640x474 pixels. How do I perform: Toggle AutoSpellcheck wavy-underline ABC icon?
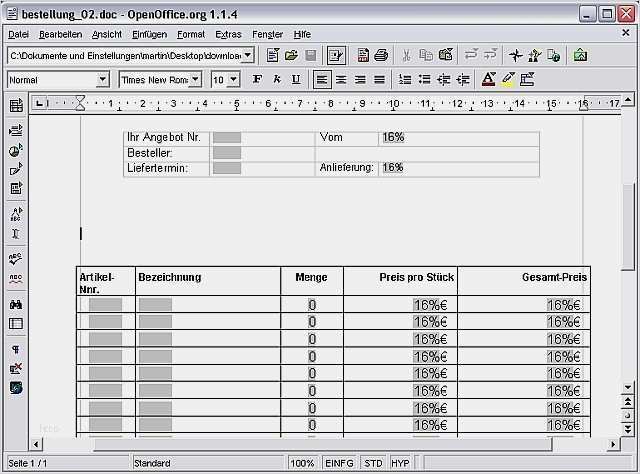[x=16, y=278]
